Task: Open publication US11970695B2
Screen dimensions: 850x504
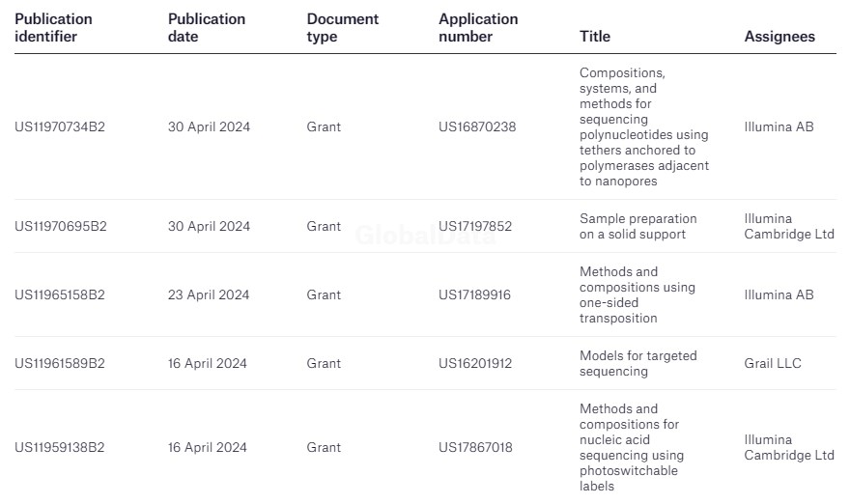Action: click(x=61, y=226)
